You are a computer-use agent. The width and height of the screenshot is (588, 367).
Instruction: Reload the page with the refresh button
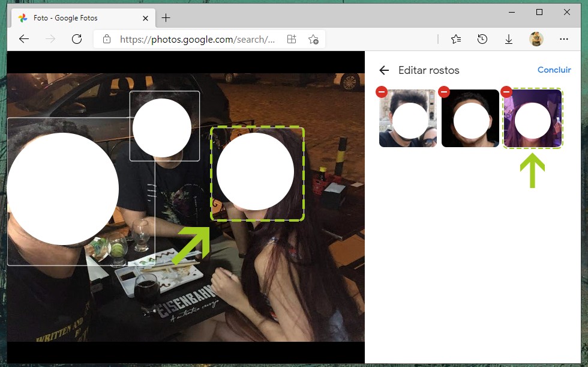pyautogui.click(x=77, y=39)
